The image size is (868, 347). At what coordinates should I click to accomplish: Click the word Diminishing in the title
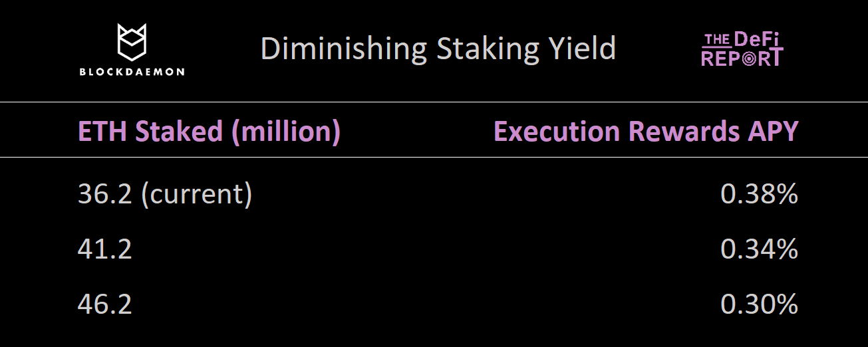(343, 49)
